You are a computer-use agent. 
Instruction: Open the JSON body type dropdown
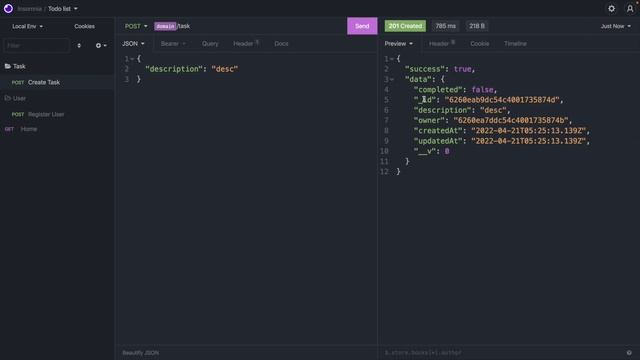133,44
